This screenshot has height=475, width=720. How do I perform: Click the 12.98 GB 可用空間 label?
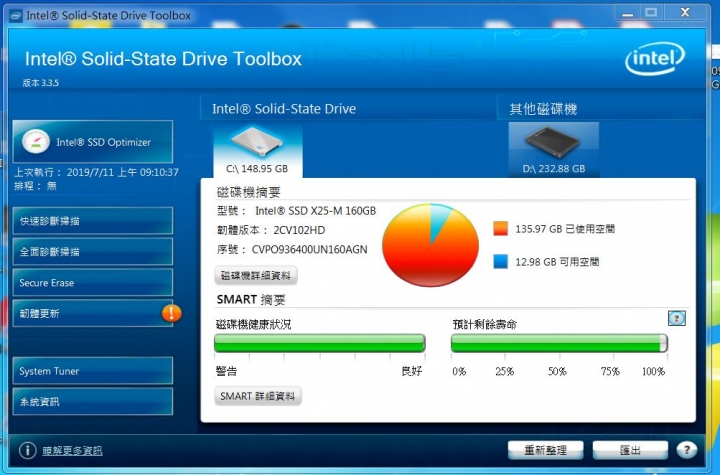557,262
